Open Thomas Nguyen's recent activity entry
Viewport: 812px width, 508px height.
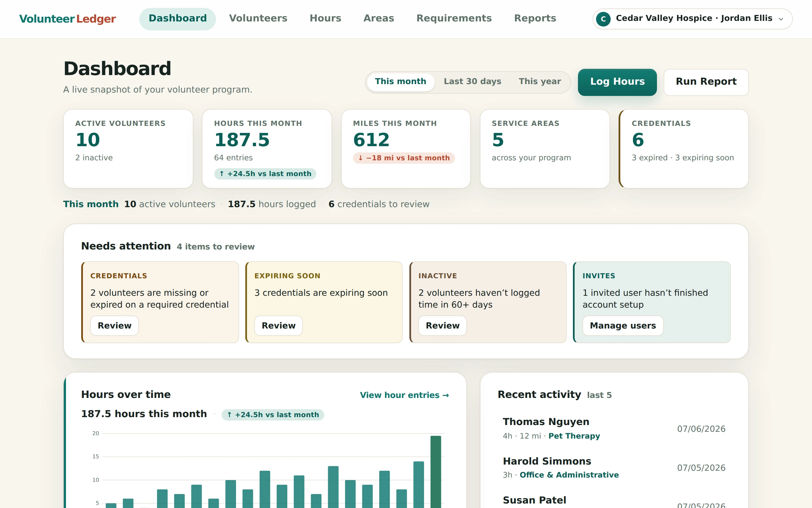pos(614,428)
